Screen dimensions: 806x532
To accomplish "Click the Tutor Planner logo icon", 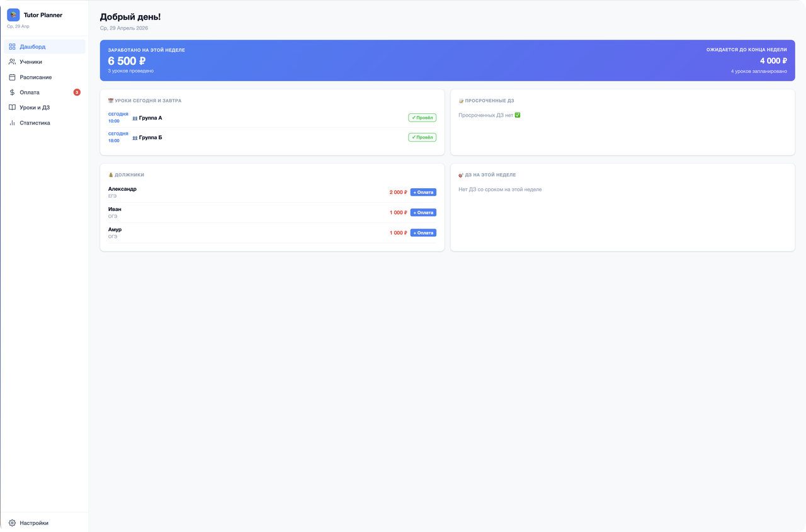I will pyautogui.click(x=13, y=14).
